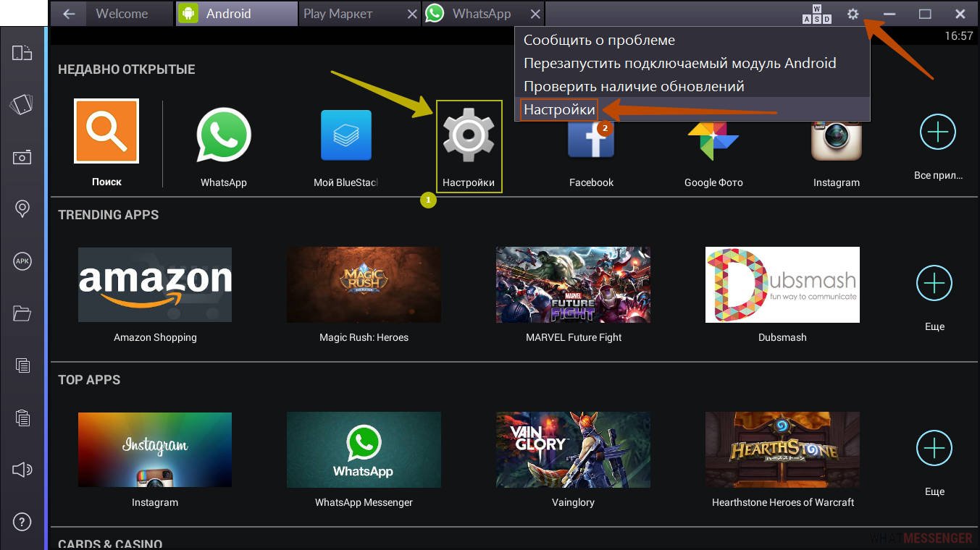Screen dimensions: 980x550
Task: Click the shake cards sidebar icon
Action: [x=22, y=104]
